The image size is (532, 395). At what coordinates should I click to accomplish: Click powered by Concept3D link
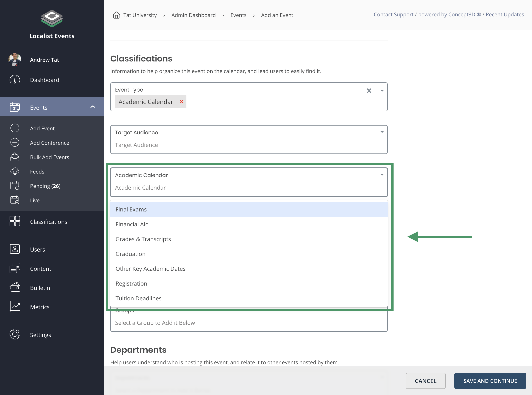[449, 14]
